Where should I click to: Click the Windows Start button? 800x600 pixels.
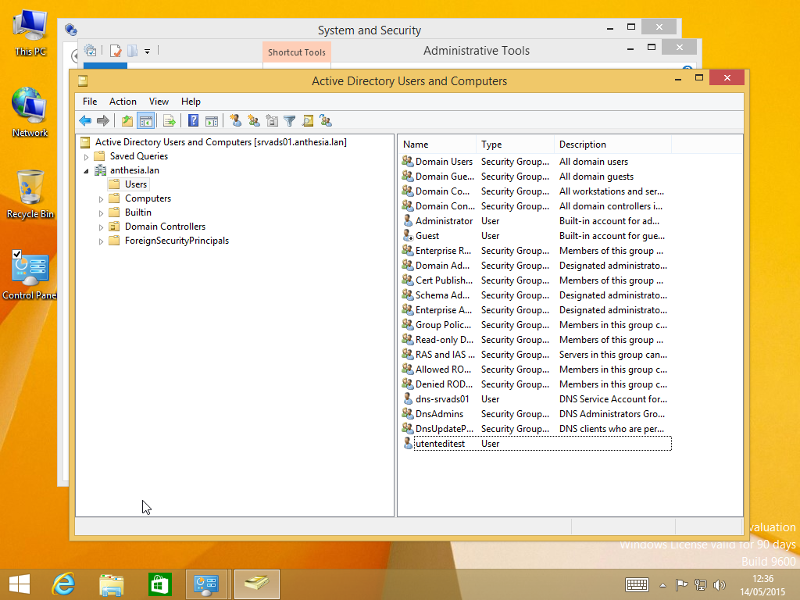(x=19, y=584)
